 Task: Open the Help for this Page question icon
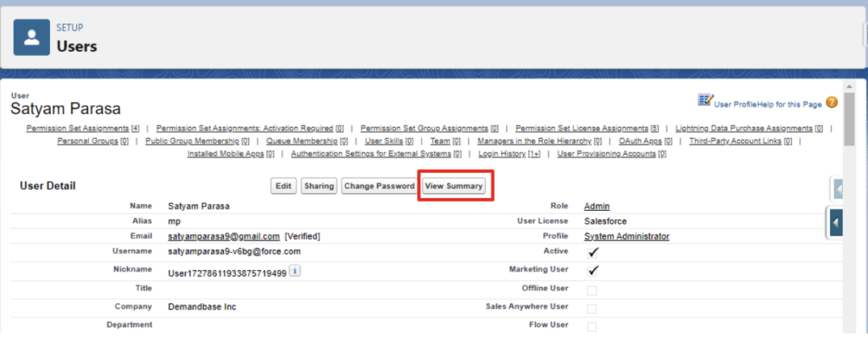[832, 102]
